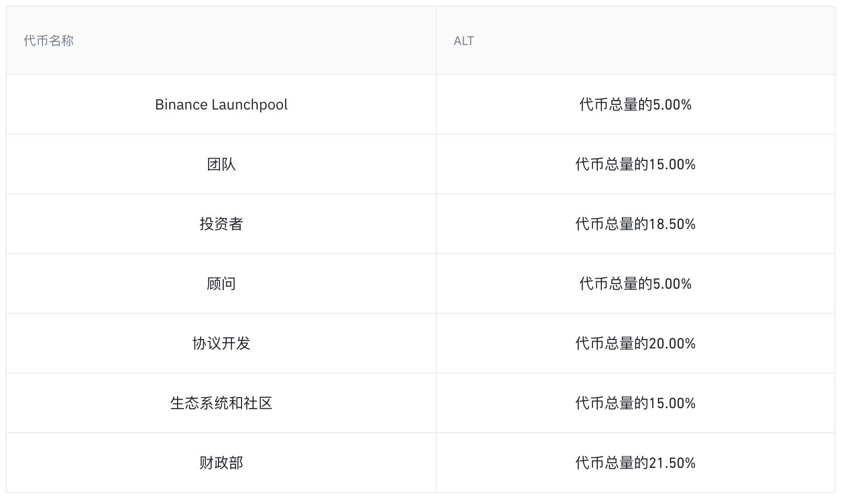The width and height of the screenshot is (855, 504).
Task: Select the first data row of the table
Action: [427, 104]
